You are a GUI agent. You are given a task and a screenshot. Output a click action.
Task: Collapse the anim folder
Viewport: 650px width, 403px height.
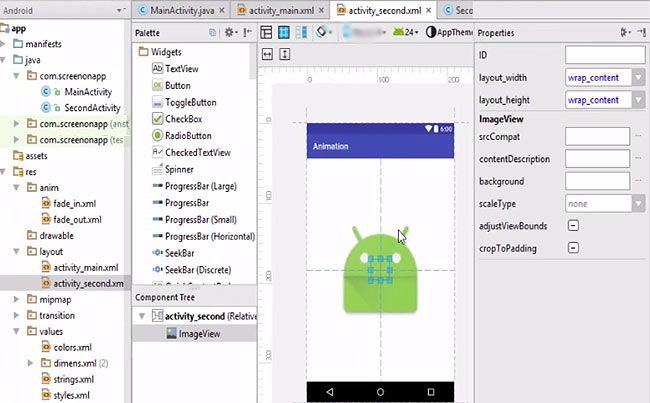click(x=17, y=187)
